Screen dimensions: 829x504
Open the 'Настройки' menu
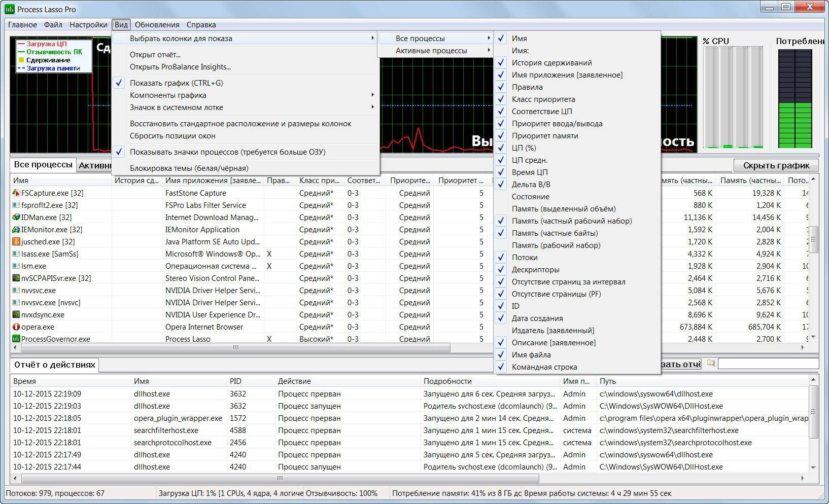(88, 24)
